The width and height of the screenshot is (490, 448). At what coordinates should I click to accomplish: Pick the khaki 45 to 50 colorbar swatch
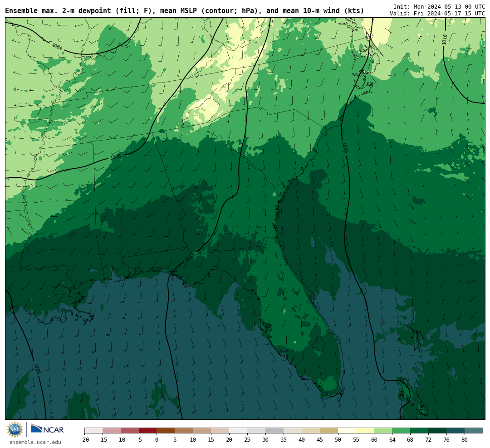tap(329, 431)
